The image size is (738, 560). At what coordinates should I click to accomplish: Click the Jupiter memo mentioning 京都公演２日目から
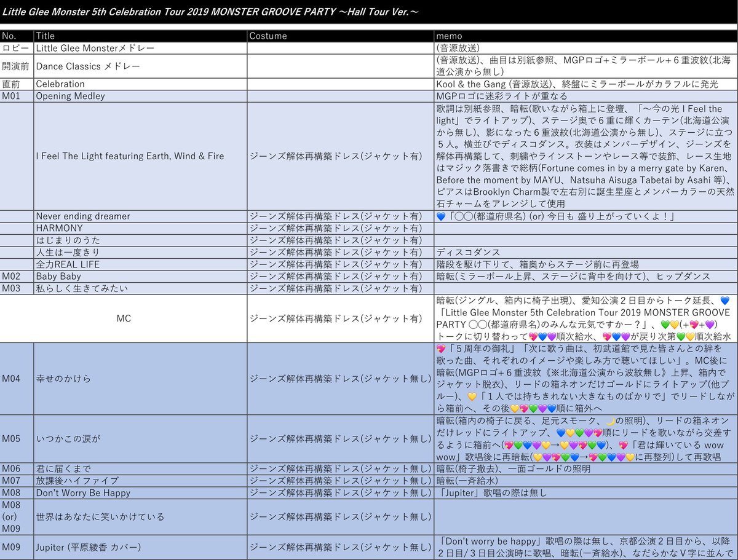tap(585, 547)
